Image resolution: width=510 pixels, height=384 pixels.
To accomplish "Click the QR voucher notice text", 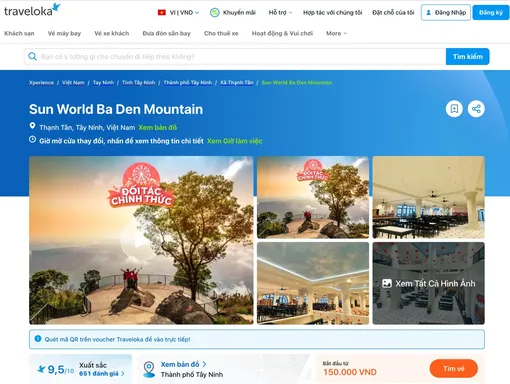I will coord(117,339).
